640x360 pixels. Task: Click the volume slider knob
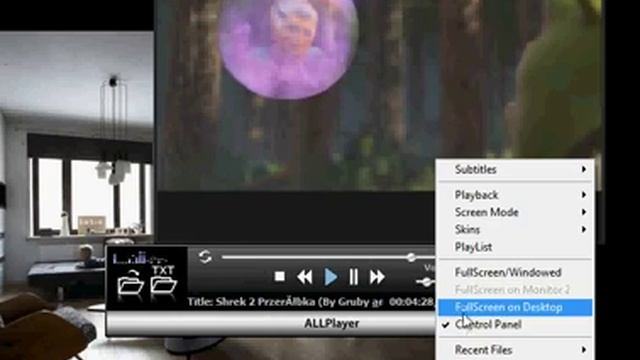pyautogui.click(x=426, y=282)
